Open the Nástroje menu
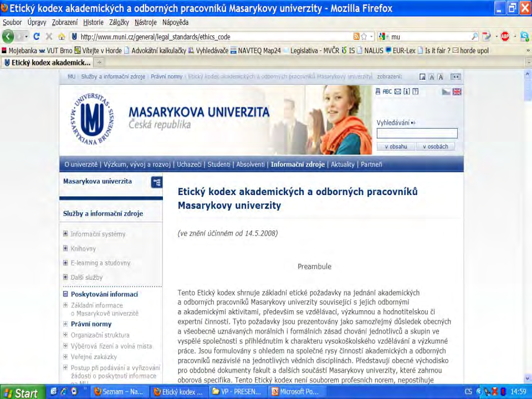Image resolution: width=532 pixels, height=399 pixels. [146, 22]
